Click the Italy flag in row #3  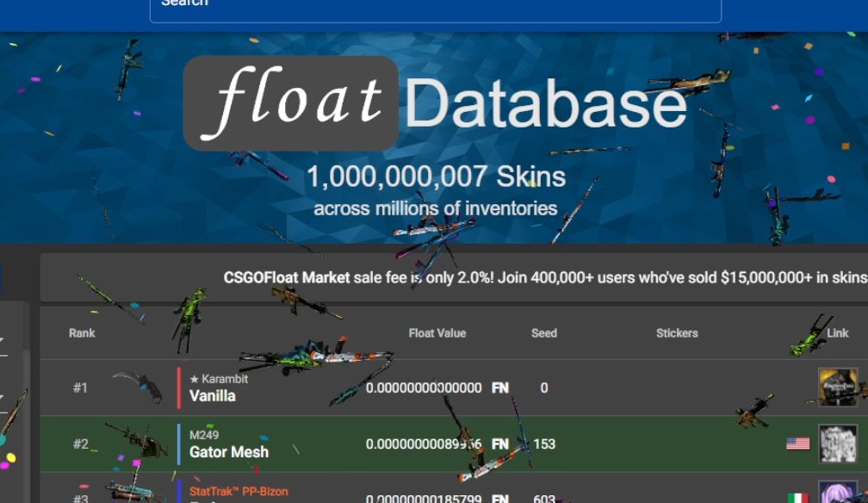pyautogui.click(x=797, y=498)
